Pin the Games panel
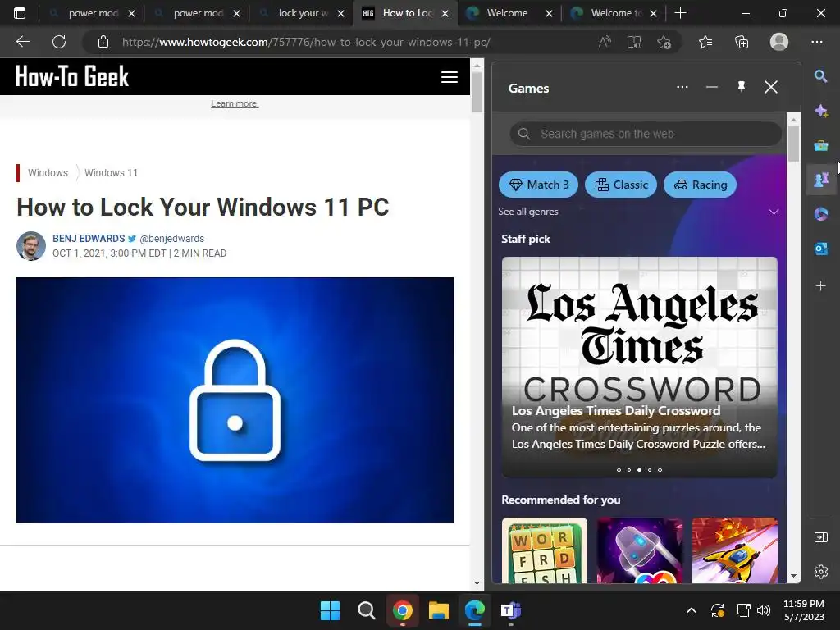This screenshot has width=840, height=630. [x=742, y=87]
